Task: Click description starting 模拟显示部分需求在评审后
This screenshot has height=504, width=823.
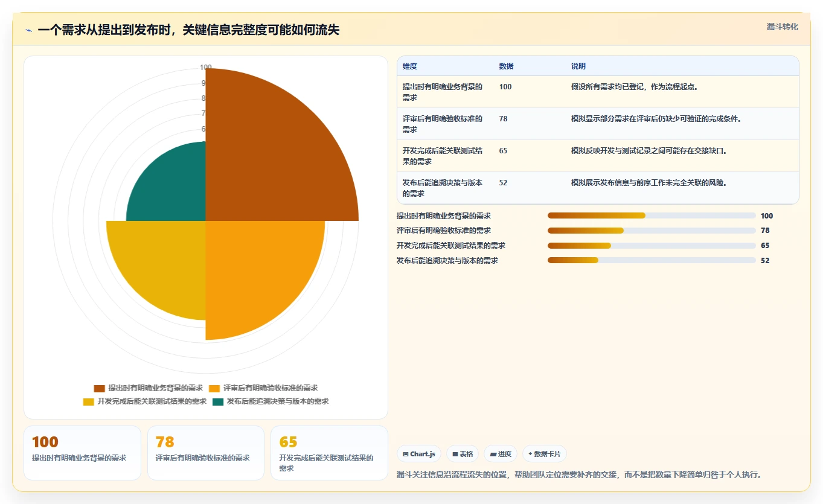Action: (656, 119)
